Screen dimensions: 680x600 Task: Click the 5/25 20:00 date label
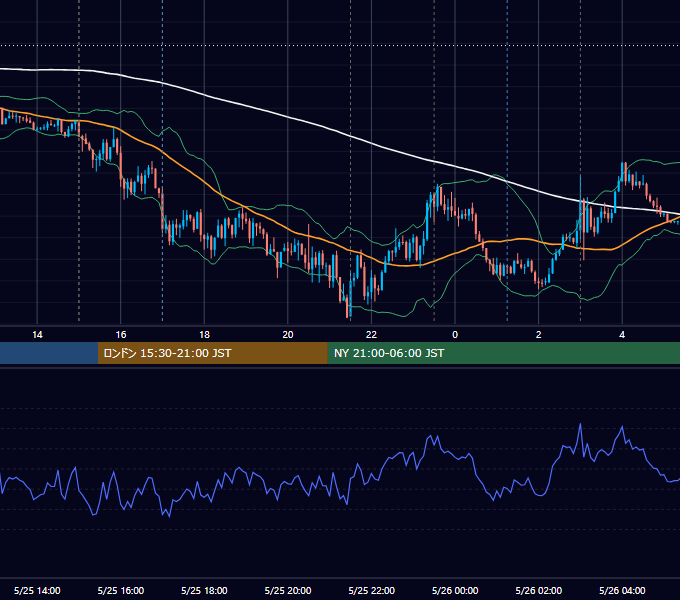click(288, 590)
